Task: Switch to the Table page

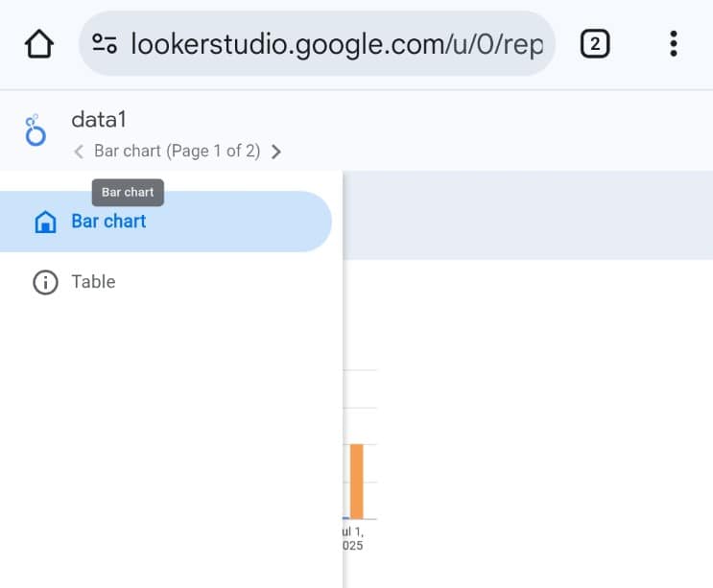Action: point(93,282)
